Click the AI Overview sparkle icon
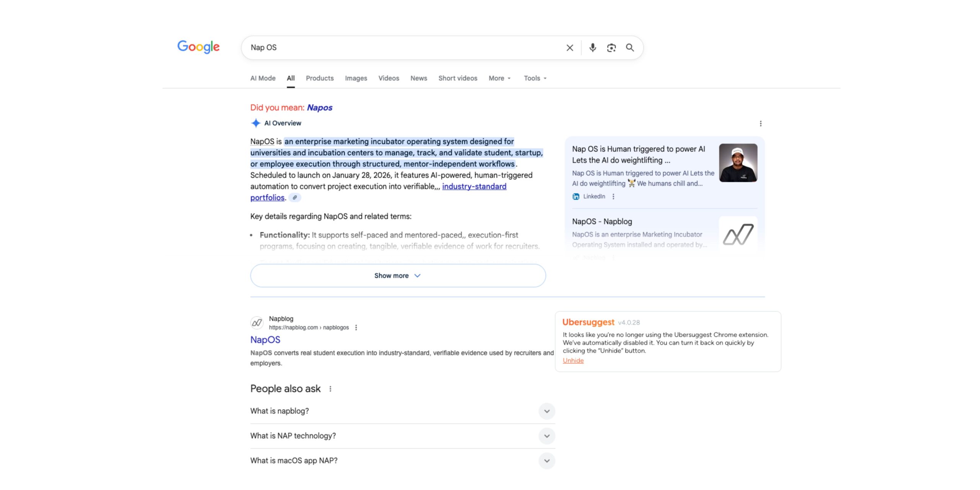 (x=256, y=123)
